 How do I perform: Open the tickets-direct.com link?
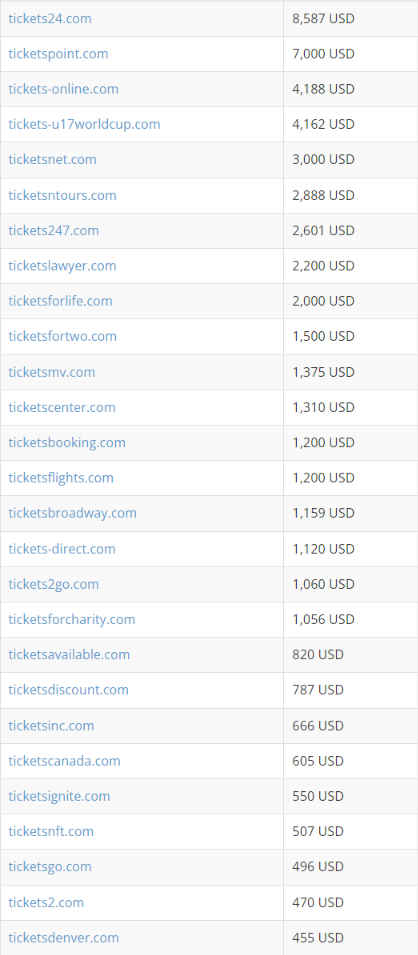click(62, 549)
